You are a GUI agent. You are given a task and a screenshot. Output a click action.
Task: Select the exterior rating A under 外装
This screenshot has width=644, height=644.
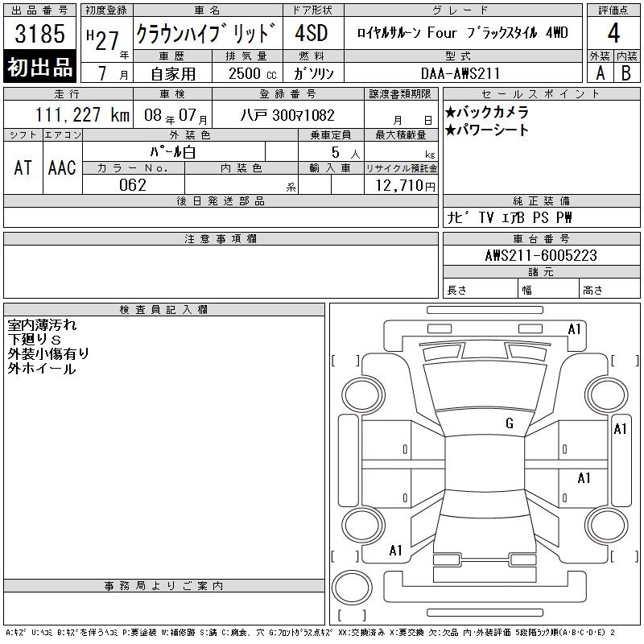coord(600,73)
